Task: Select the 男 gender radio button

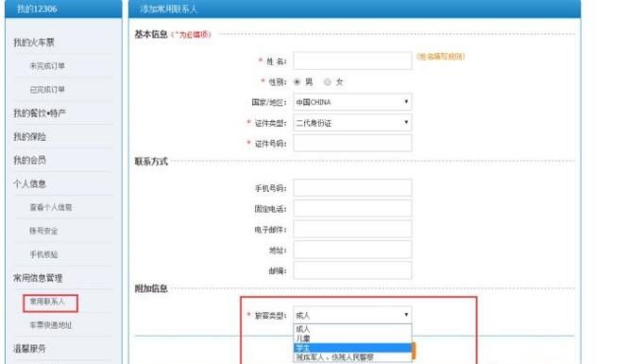Action: (x=297, y=82)
